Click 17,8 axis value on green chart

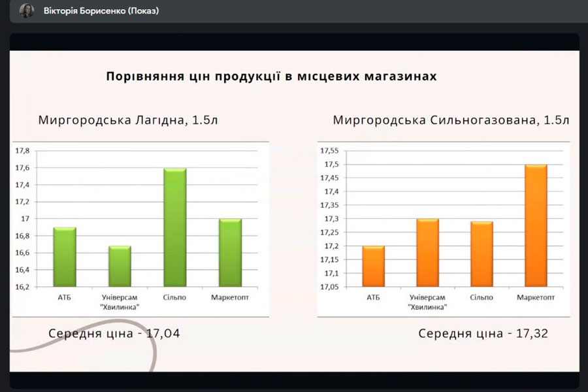(22, 151)
